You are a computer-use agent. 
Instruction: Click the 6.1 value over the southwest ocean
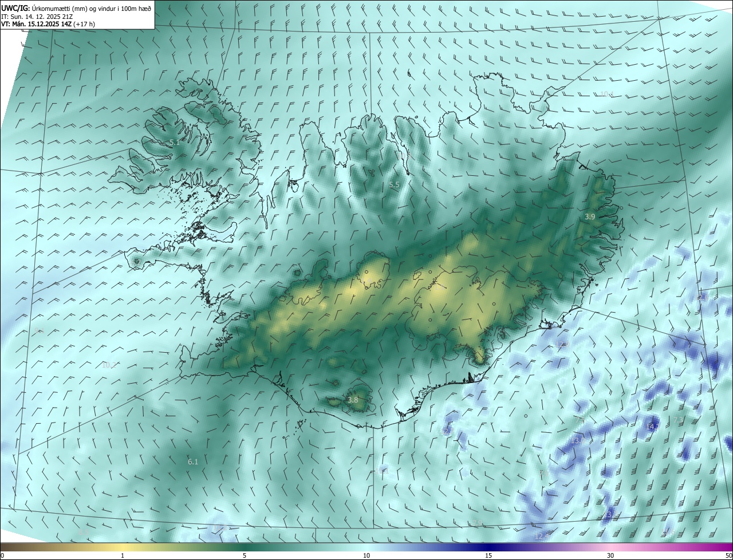click(x=192, y=462)
